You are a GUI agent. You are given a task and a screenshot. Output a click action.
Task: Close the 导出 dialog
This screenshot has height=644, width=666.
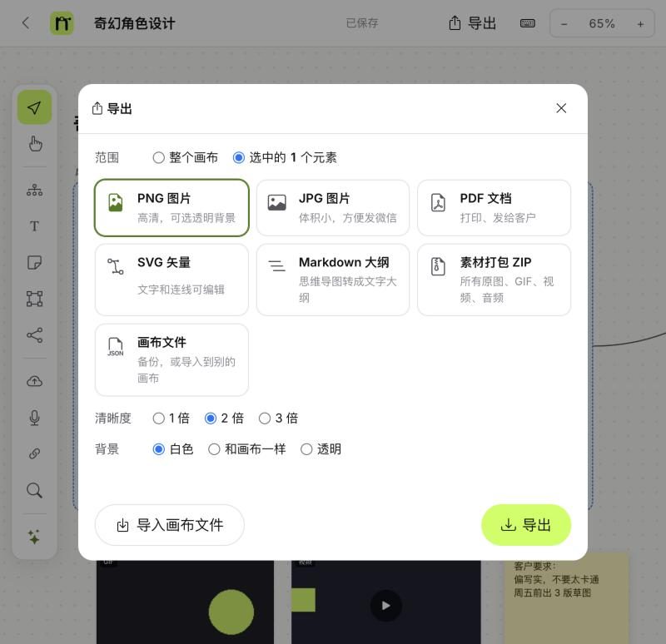coord(561,108)
